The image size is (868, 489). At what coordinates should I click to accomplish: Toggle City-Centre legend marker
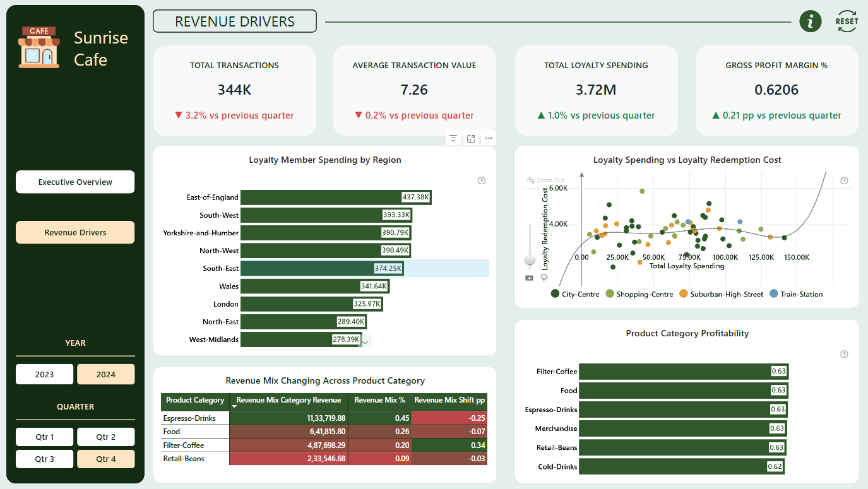pyautogui.click(x=555, y=294)
